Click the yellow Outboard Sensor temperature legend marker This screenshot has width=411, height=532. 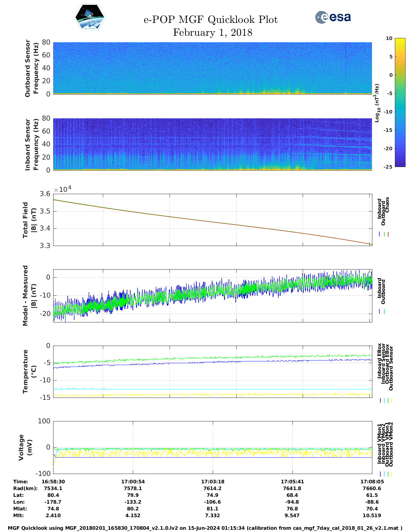(x=391, y=400)
